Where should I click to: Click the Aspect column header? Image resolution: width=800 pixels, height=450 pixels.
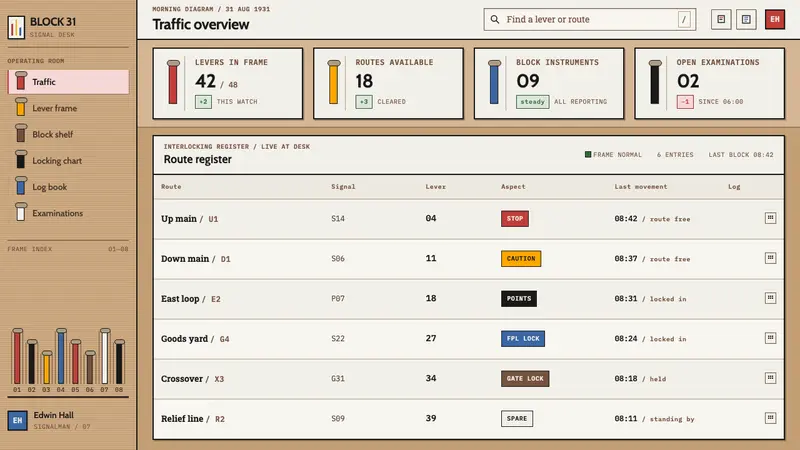tap(513, 187)
